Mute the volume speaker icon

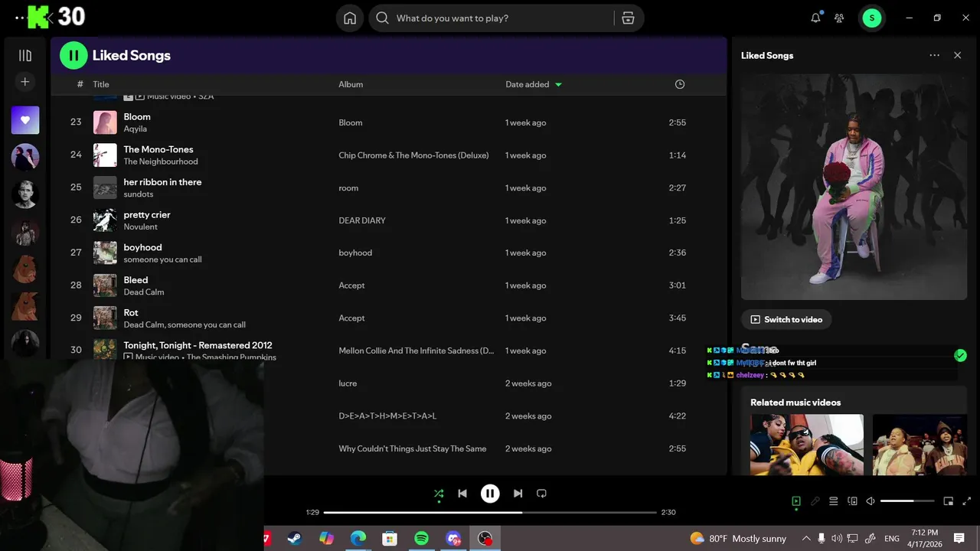point(871,501)
